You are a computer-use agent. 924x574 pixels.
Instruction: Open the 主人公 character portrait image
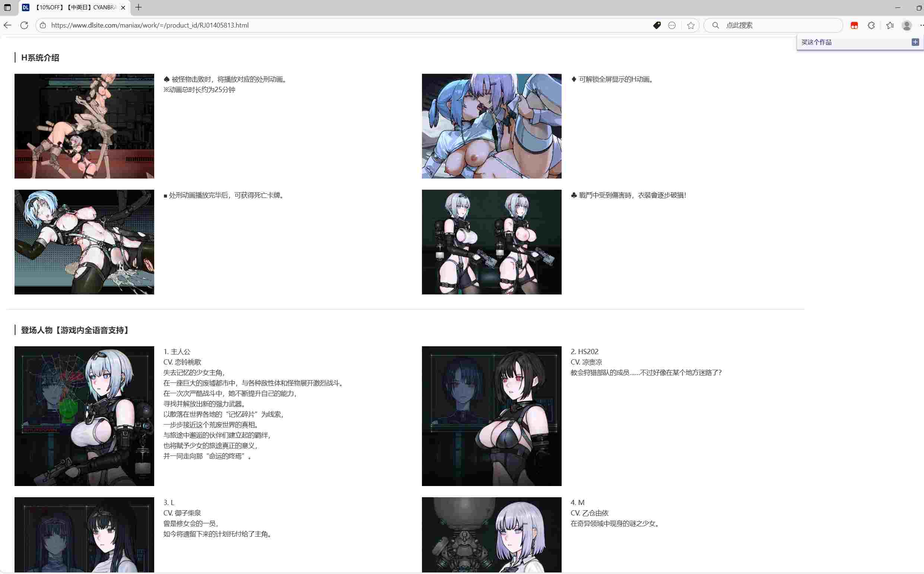pyautogui.click(x=84, y=416)
